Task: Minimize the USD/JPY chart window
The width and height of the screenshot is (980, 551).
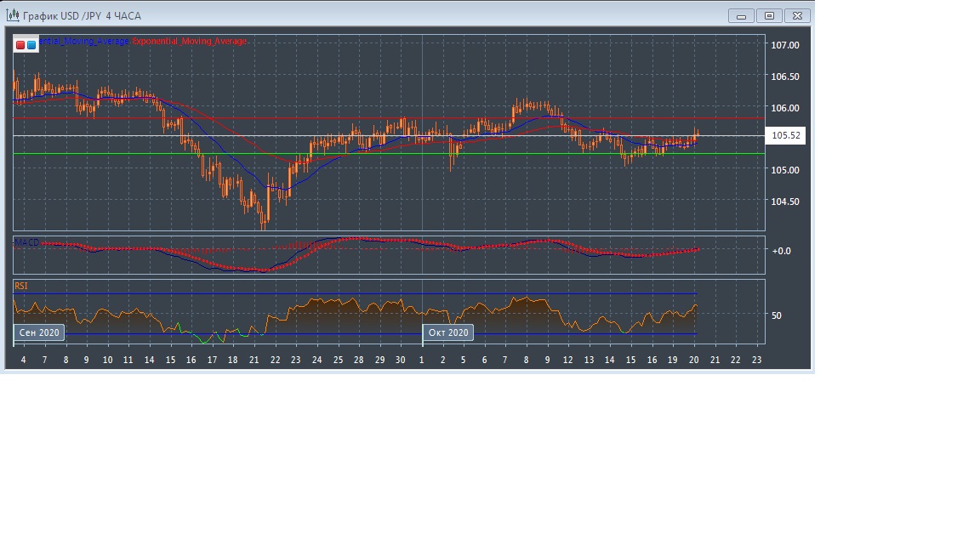Action: pyautogui.click(x=742, y=15)
